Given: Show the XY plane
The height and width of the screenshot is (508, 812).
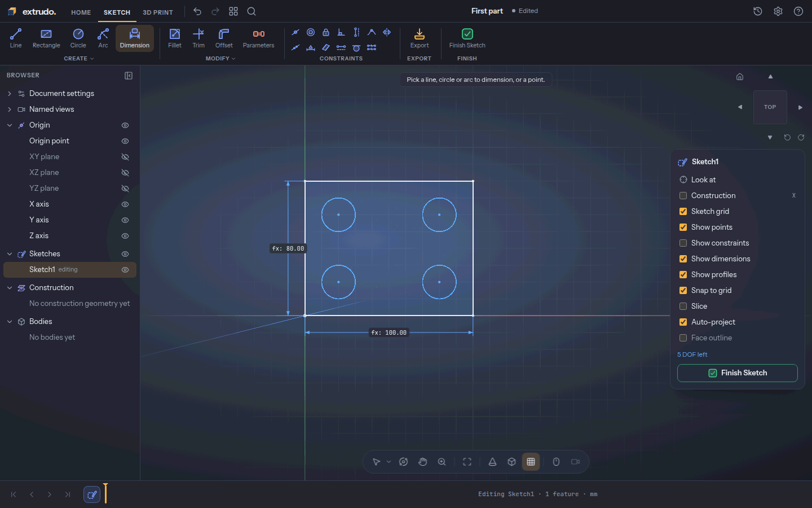Looking at the screenshot, I should point(125,157).
